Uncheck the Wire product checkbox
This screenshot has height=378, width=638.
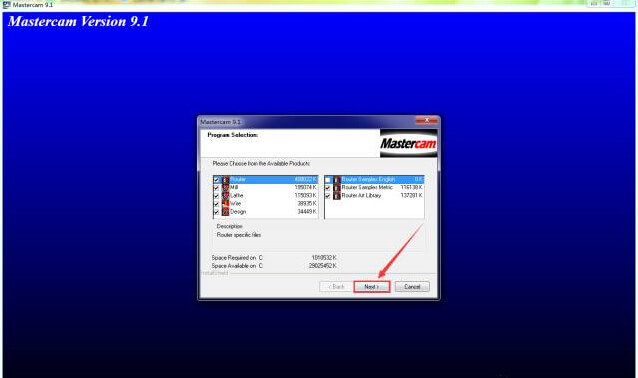216,204
